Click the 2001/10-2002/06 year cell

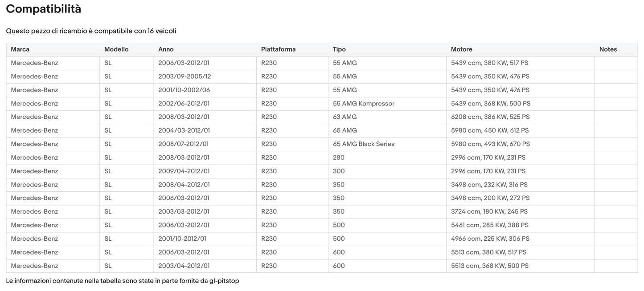[184, 90]
